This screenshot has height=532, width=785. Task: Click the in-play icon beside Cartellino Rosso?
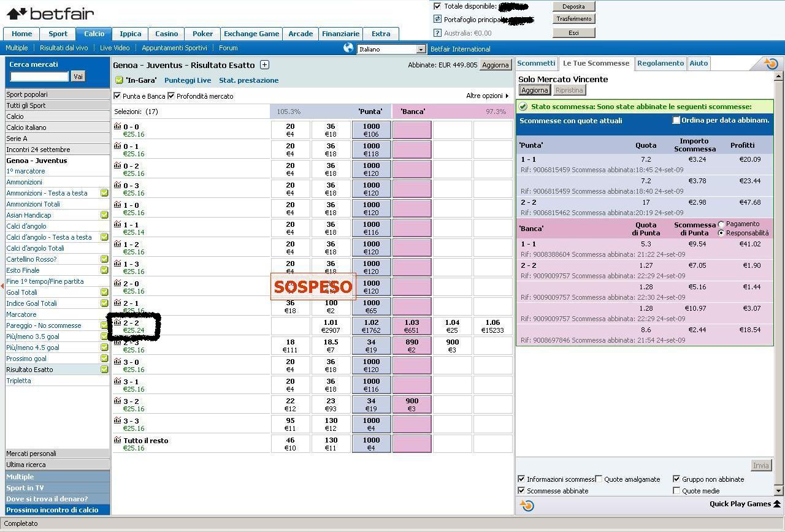pos(104,259)
